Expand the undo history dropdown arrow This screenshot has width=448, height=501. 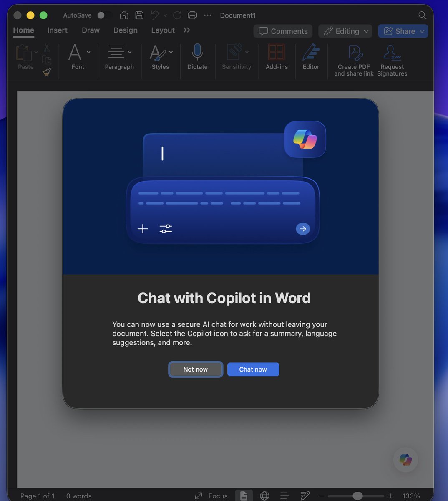pyautogui.click(x=165, y=15)
